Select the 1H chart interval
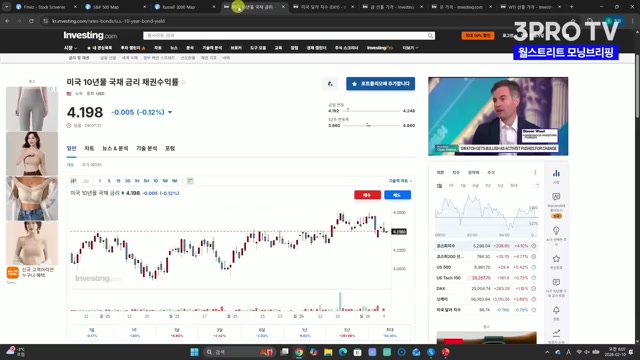The height and width of the screenshot is (360, 640). (x=137, y=181)
